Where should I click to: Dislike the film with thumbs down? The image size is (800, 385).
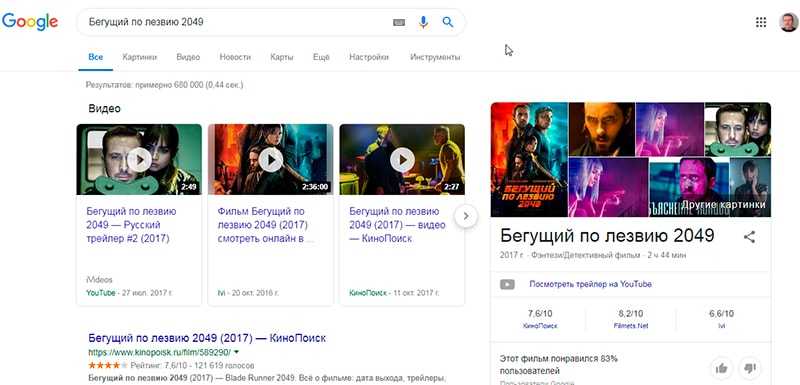click(x=749, y=368)
